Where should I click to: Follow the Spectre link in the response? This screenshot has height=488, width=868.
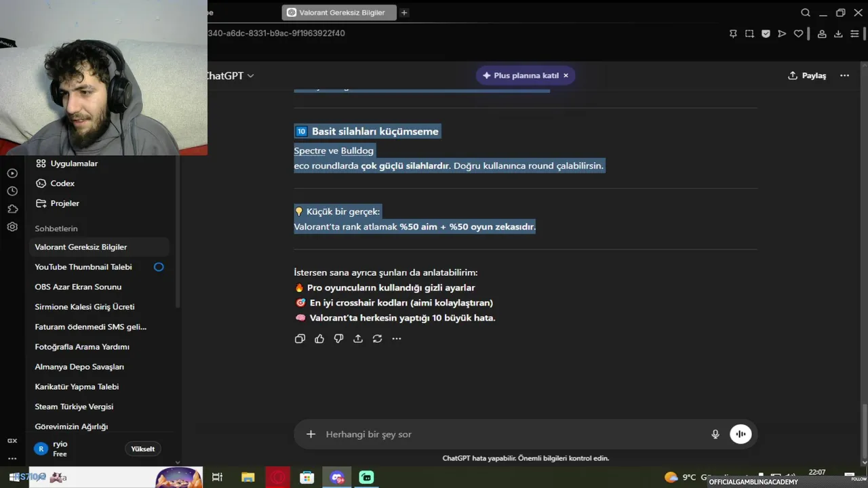click(310, 150)
